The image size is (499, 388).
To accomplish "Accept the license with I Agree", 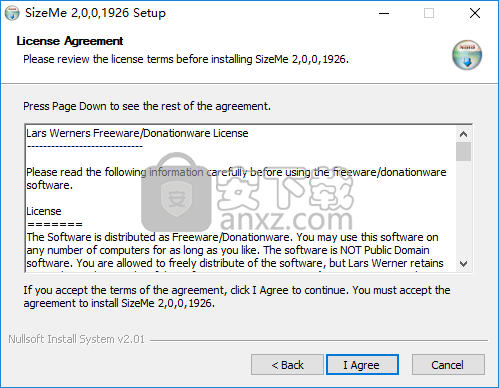I will tap(362, 365).
